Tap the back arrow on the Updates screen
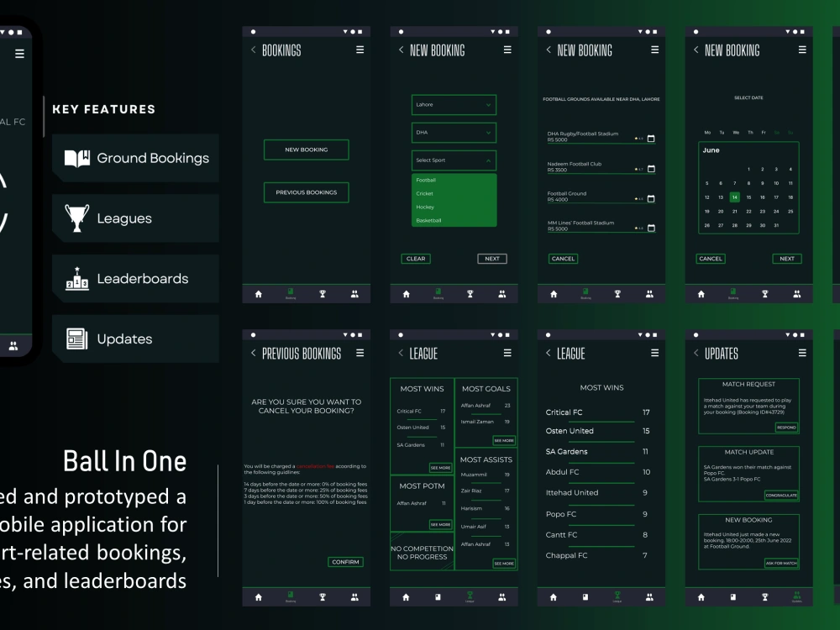The height and width of the screenshot is (630, 840). [695, 354]
